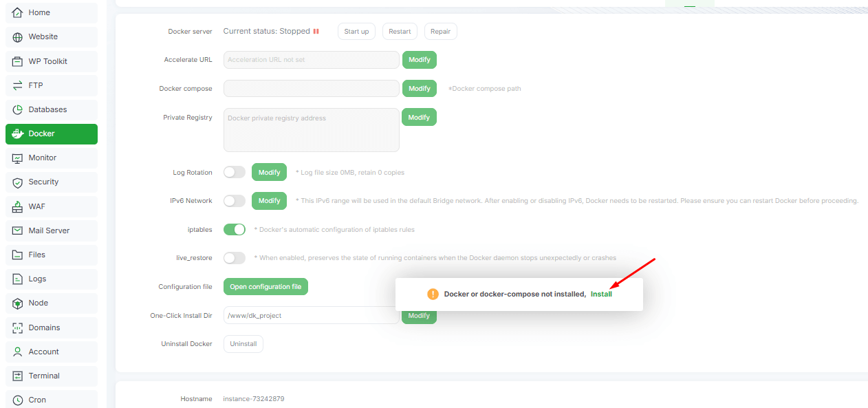Click the Terminal icon in sidebar
Image resolution: width=868 pixels, height=408 pixels.
pyautogui.click(x=18, y=376)
